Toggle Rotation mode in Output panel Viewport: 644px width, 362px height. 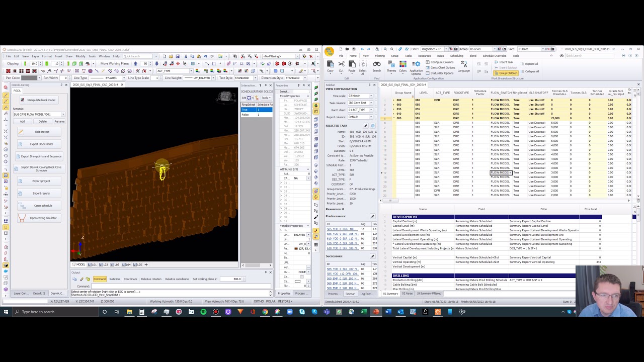coord(115,279)
